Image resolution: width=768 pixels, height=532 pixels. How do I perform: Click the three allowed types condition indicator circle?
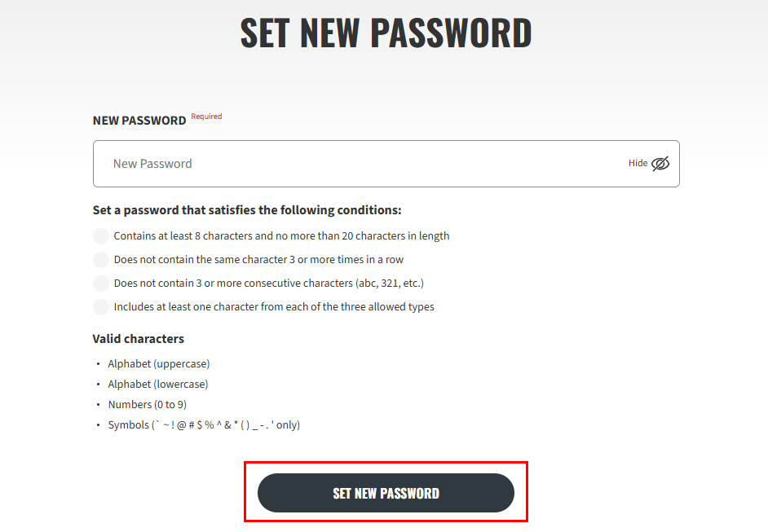(101, 307)
